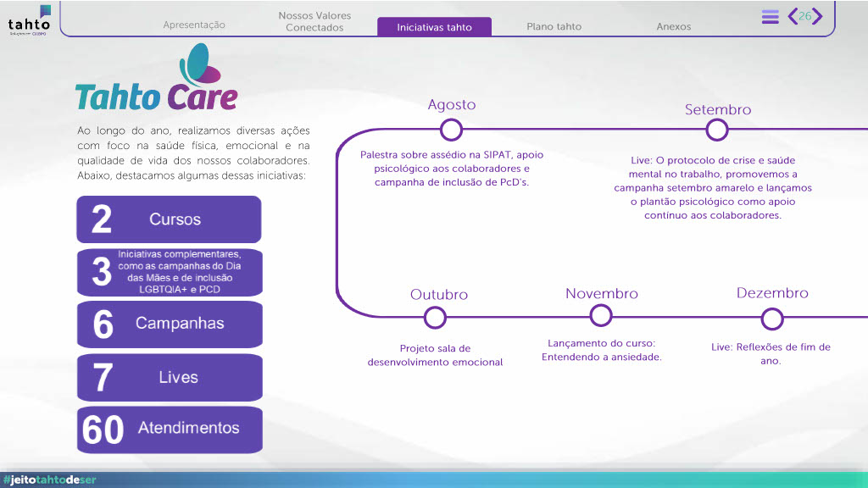Click the 3 Iniciativas complementares card
Viewport: 868px width, 488px height.
click(170, 272)
